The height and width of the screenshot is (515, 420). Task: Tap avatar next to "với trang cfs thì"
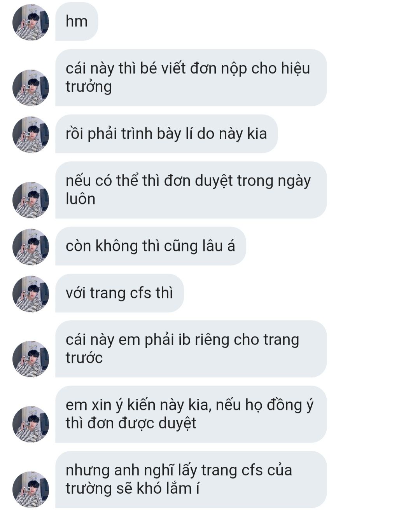tap(31, 294)
